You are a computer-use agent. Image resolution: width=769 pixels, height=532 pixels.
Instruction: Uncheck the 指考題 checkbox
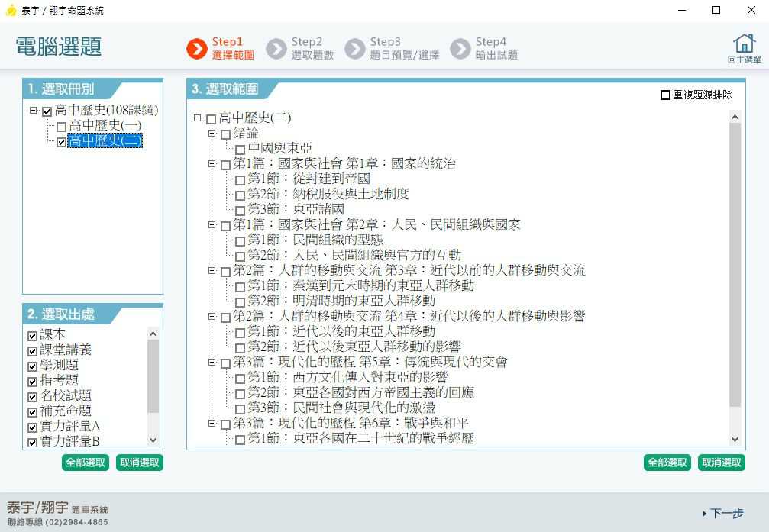(x=32, y=382)
